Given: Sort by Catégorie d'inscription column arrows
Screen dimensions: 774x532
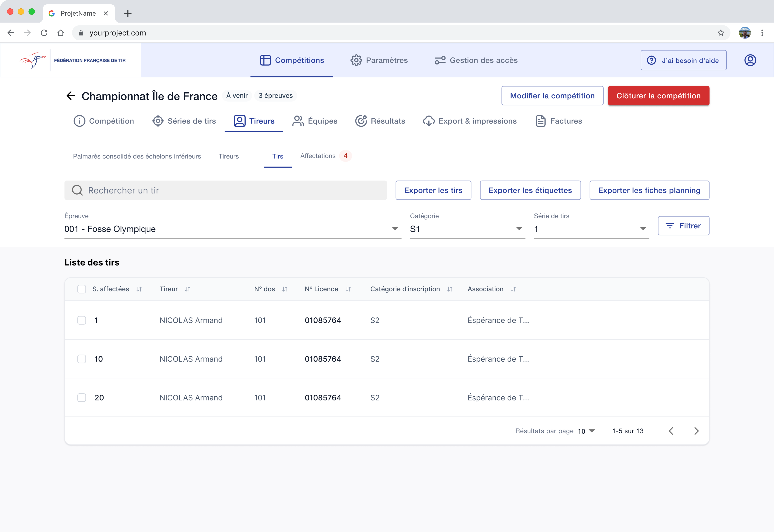Looking at the screenshot, I should (450, 289).
